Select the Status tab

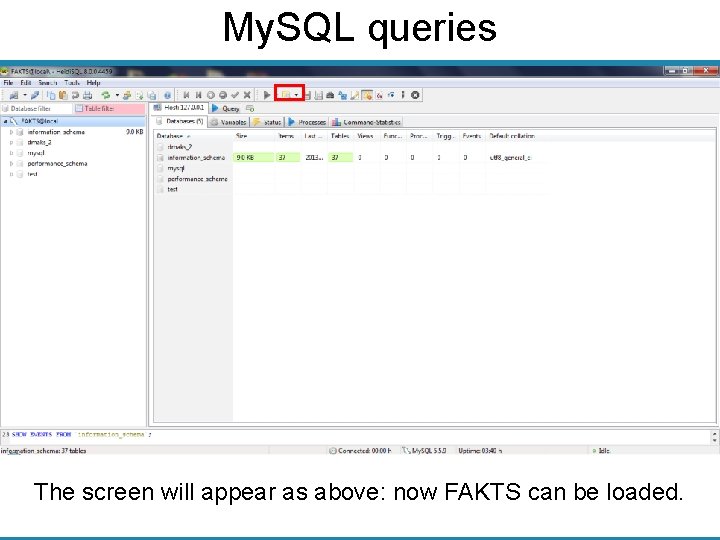pos(267,122)
